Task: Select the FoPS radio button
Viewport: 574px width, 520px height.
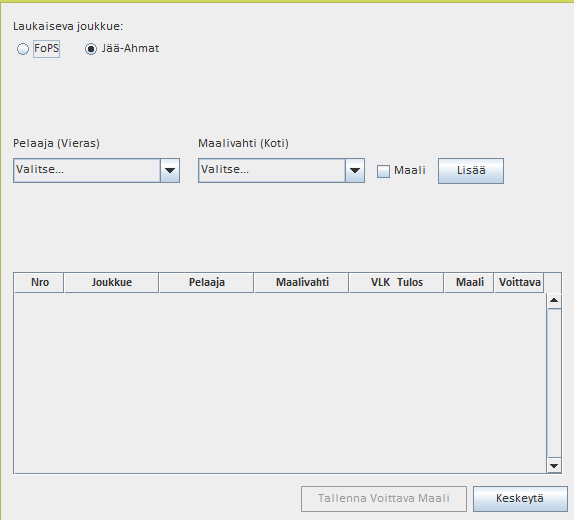Action: (23, 49)
